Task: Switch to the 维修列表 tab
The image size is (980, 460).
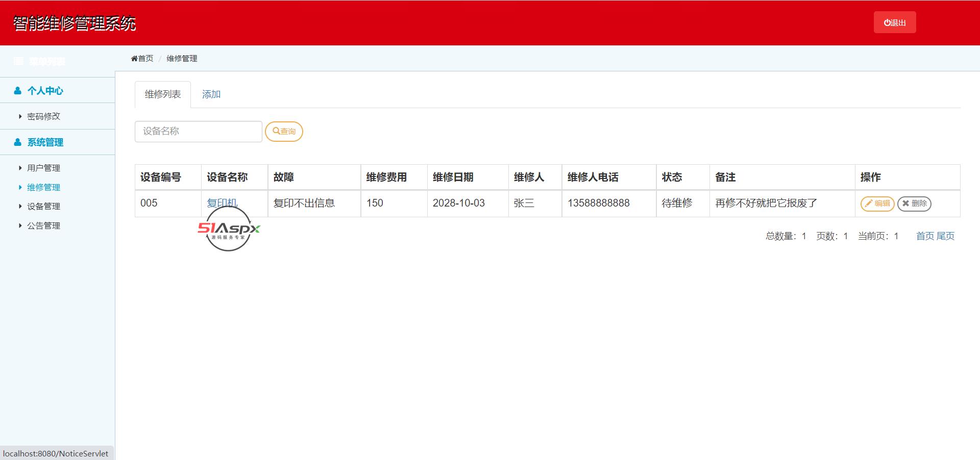Action: pos(163,94)
